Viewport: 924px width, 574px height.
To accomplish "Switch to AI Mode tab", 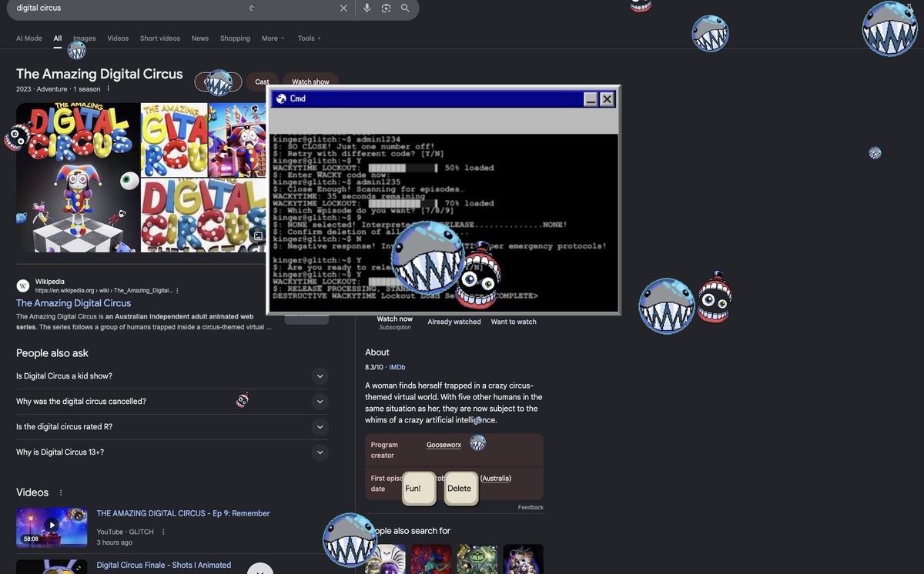I will [29, 38].
